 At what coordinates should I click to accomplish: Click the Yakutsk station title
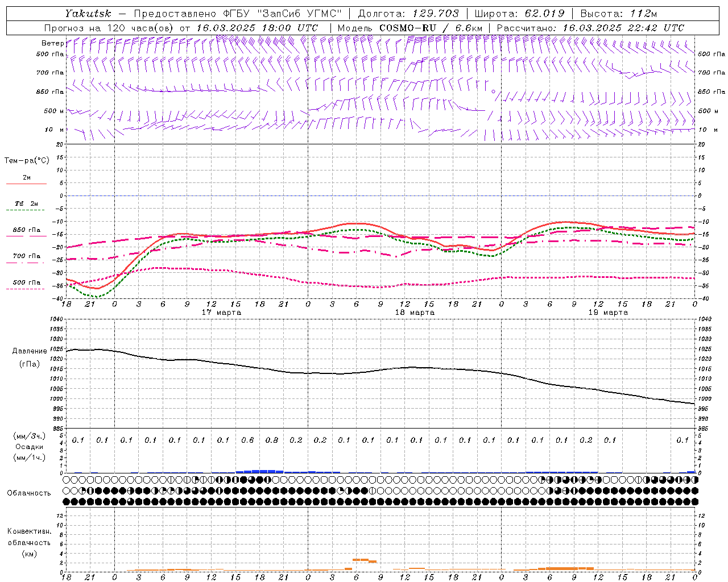tap(88, 14)
